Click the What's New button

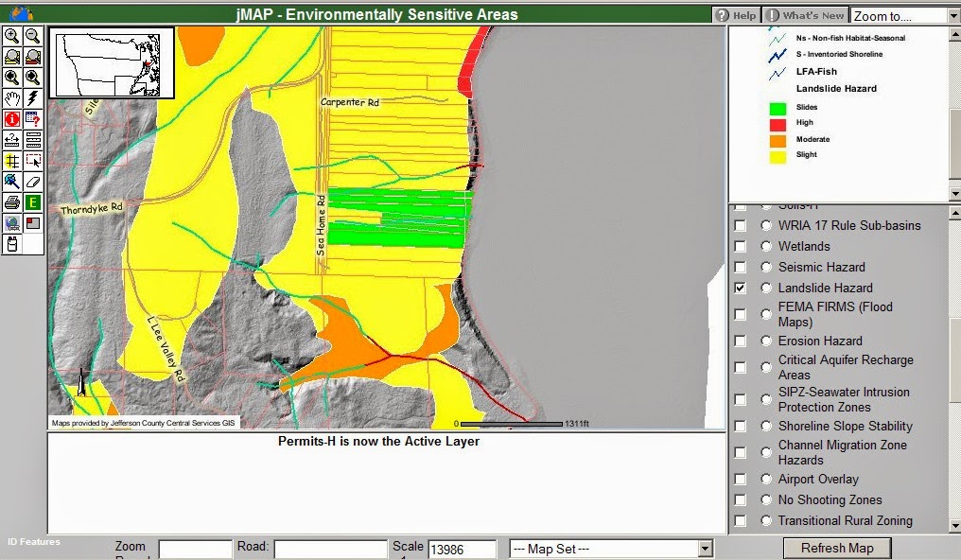[805, 14]
